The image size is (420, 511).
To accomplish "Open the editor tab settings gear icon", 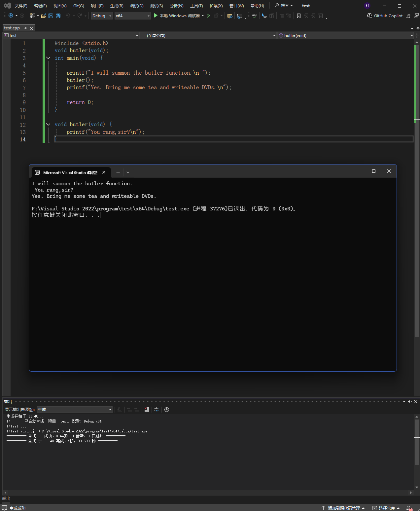I will (x=418, y=28).
